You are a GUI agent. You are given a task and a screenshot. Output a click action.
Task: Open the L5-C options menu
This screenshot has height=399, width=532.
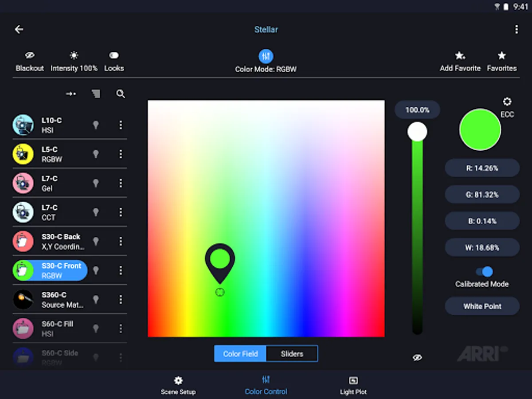pos(121,154)
